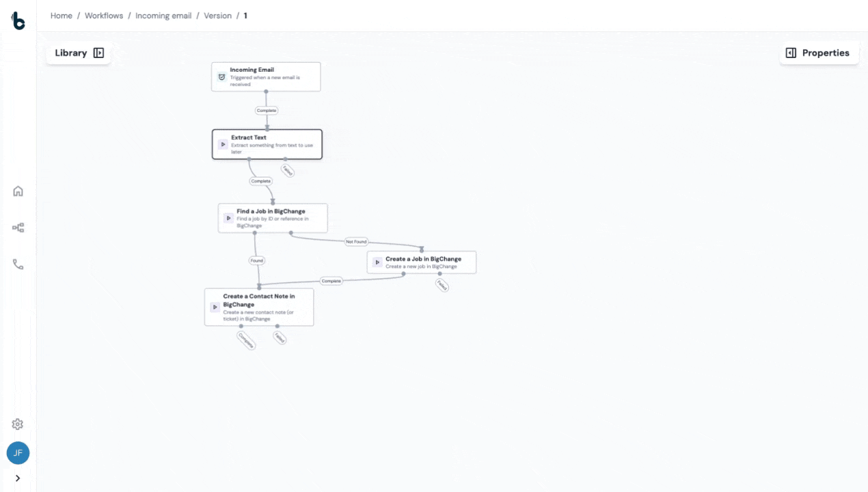Viewport: 868px width, 492px height.
Task: Select version 1 in the breadcrumb trail
Action: pyautogui.click(x=245, y=15)
